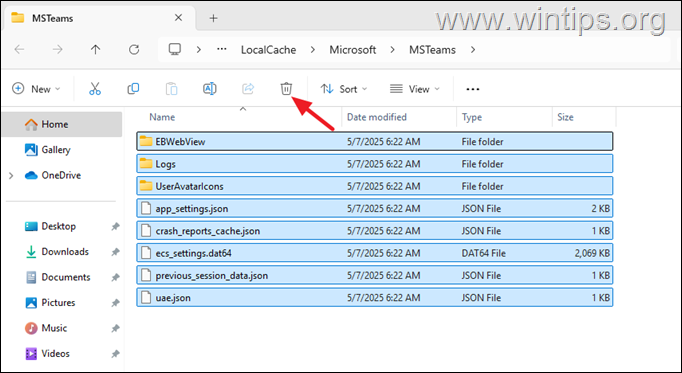This screenshot has height=373, width=682.
Task: Click the Rename icon in toolbar
Action: [x=210, y=89]
